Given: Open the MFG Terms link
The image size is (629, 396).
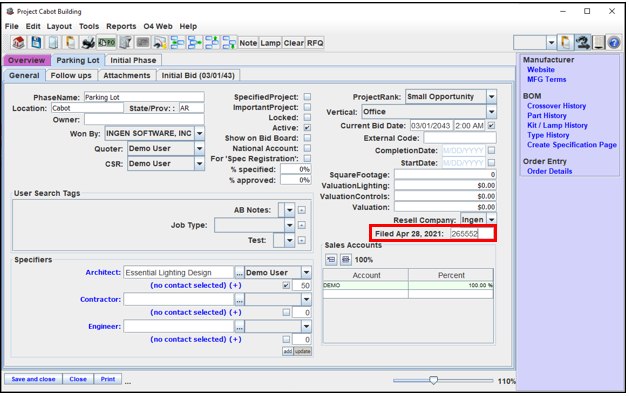Looking at the screenshot, I should coord(546,79).
